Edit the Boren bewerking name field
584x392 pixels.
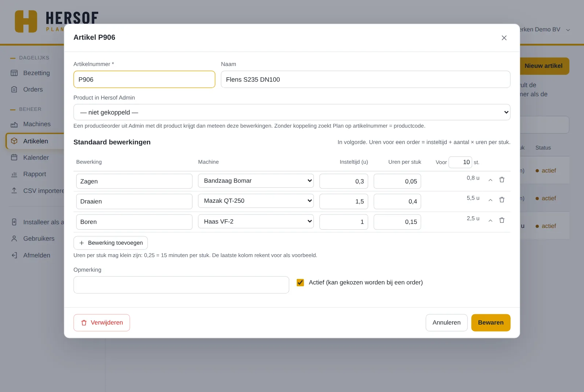[x=134, y=222]
